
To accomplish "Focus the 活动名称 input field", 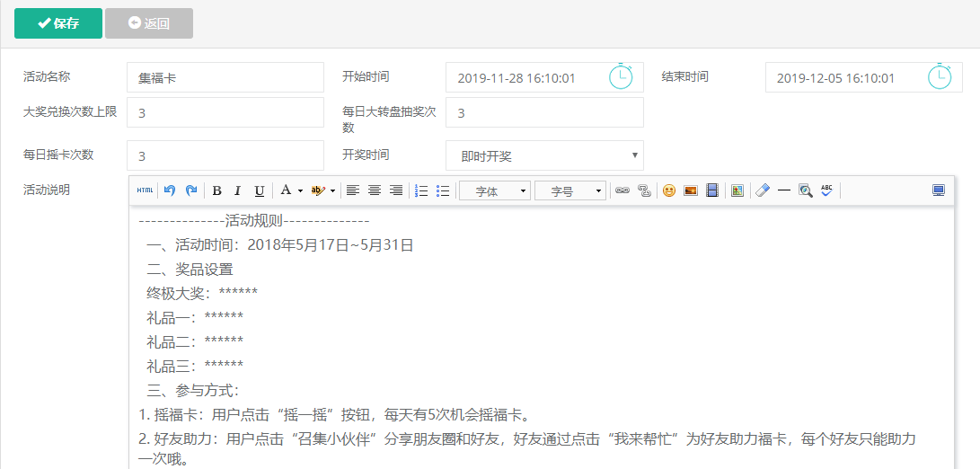I will 225,77.
